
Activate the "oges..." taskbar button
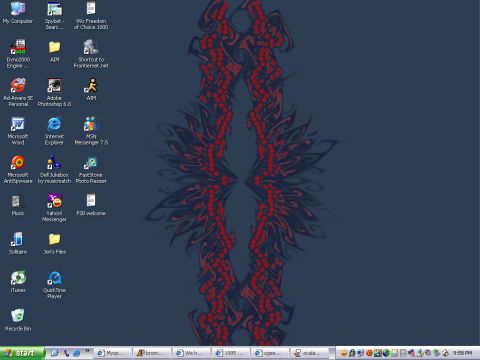270,353
